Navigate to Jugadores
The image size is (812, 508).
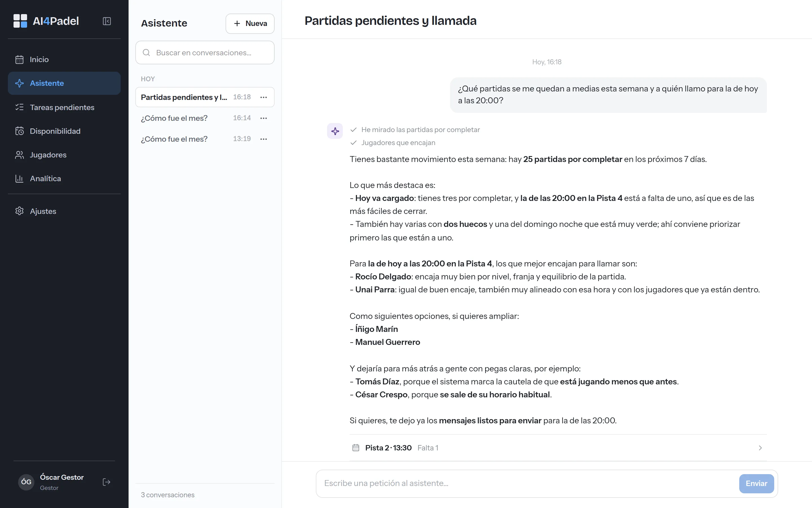coord(64,155)
